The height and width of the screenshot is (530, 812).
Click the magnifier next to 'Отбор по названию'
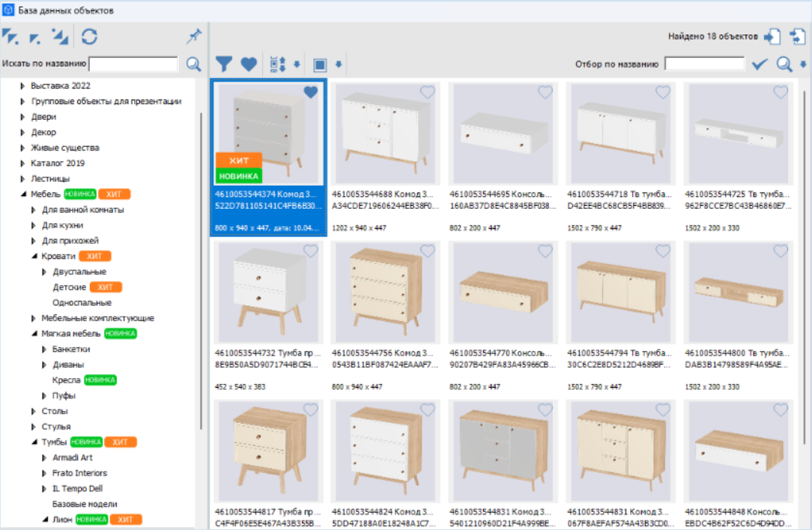click(784, 64)
